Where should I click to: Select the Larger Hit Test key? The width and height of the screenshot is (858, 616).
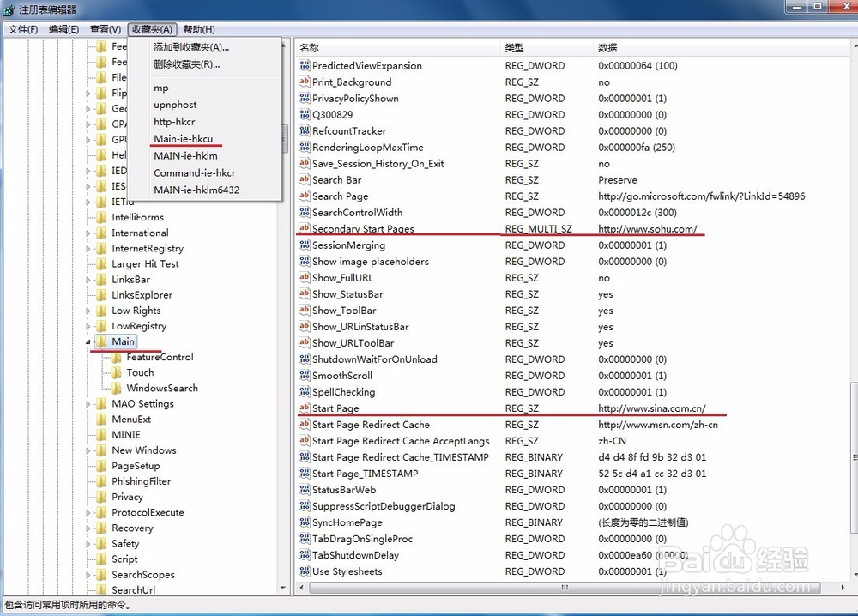click(x=145, y=263)
